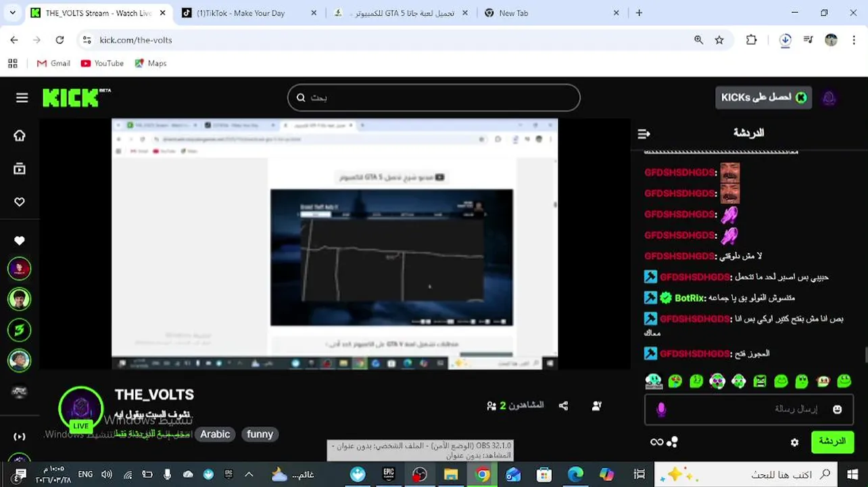
Task: Click the address bar URL
Action: [136, 40]
